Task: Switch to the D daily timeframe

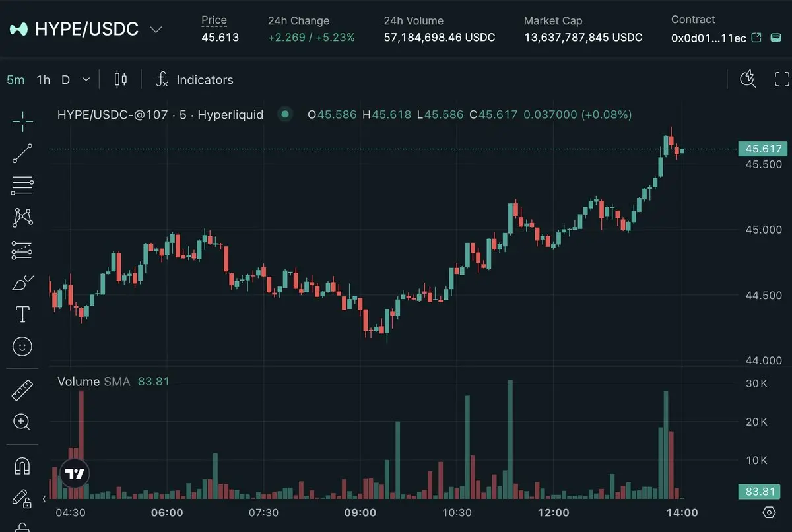Action: pos(65,80)
